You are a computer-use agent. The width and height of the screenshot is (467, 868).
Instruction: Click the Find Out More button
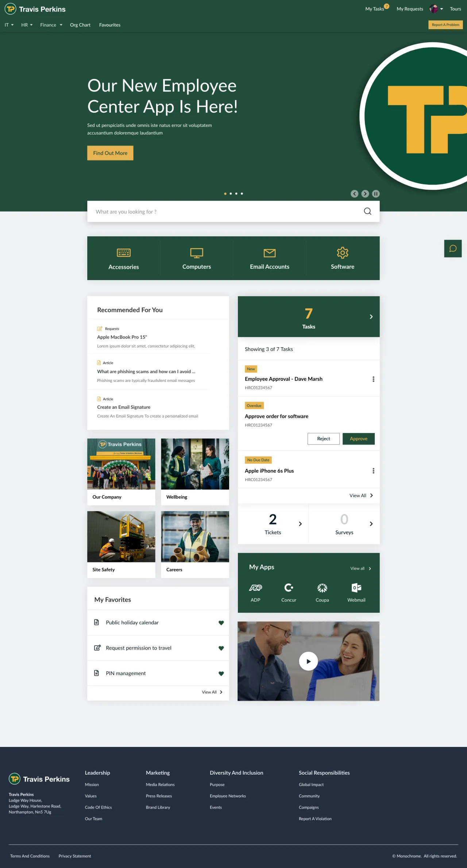click(110, 153)
